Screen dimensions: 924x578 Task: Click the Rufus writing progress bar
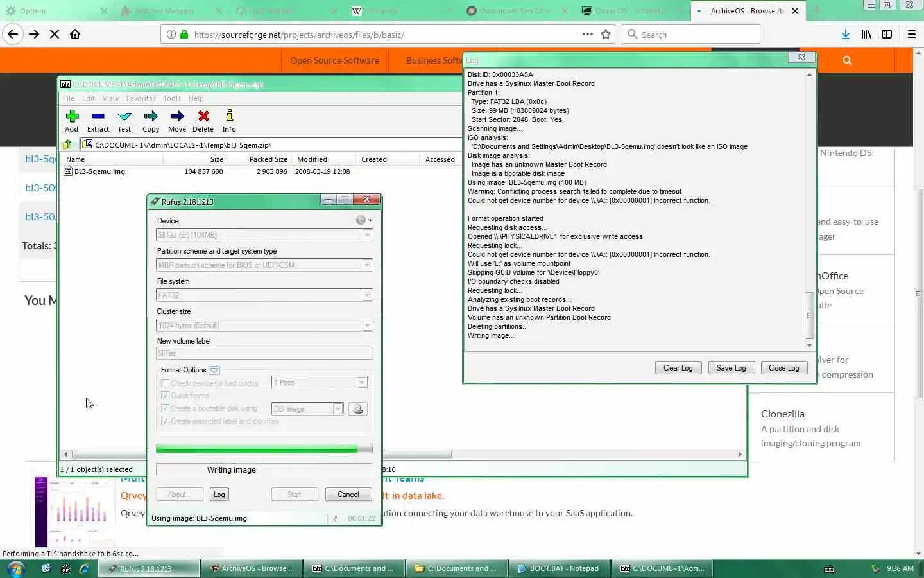(264, 449)
